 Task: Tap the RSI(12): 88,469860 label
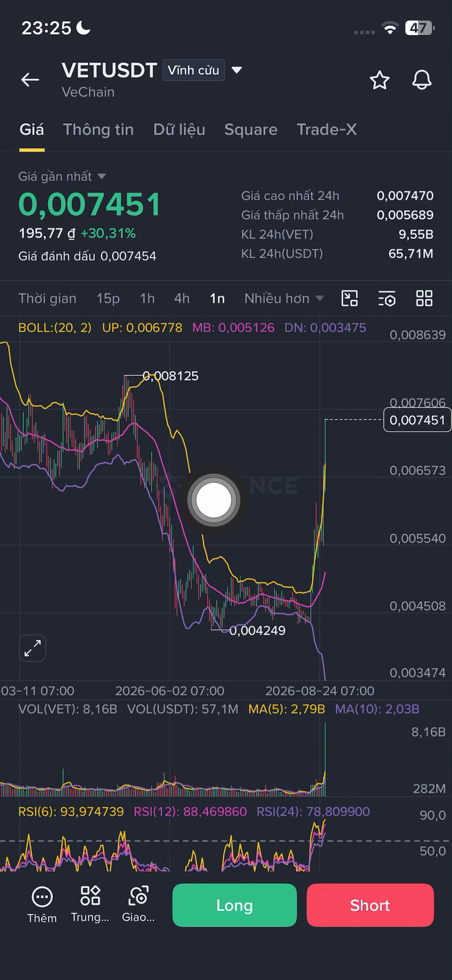(x=190, y=812)
